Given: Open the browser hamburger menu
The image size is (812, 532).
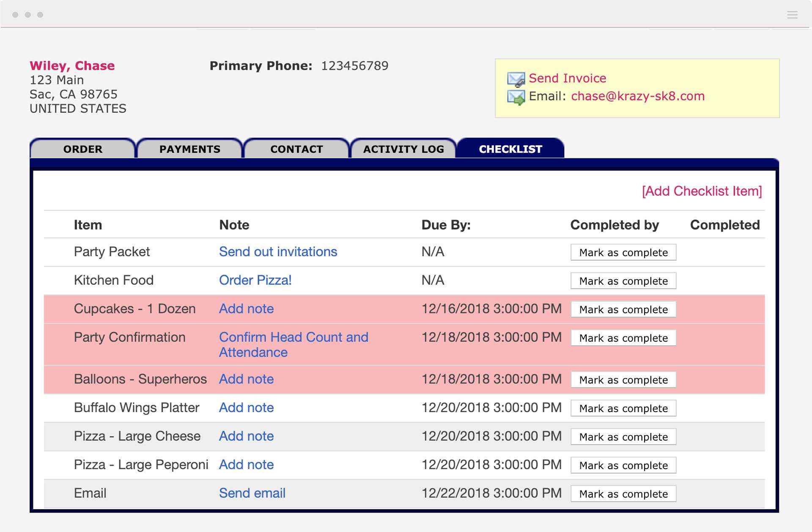Looking at the screenshot, I should point(792,14).
